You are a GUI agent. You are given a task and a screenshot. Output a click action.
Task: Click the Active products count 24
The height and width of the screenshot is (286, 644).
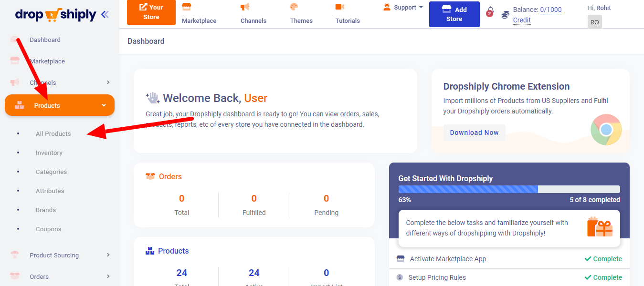254,273
